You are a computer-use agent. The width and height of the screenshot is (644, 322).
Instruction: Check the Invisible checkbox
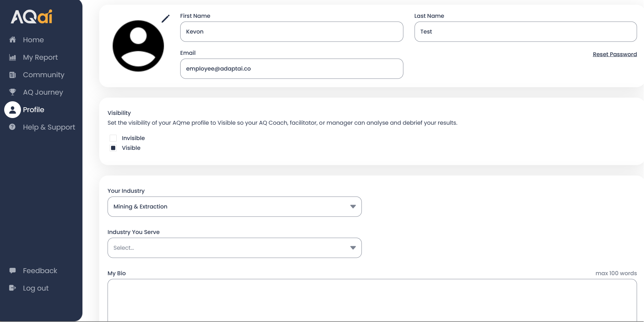(113, 138)
